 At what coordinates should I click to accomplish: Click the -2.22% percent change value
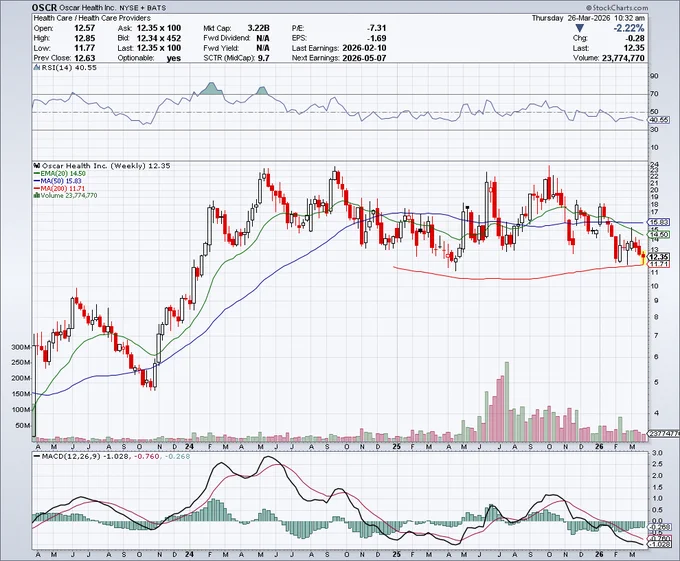[x=629, y=28]
